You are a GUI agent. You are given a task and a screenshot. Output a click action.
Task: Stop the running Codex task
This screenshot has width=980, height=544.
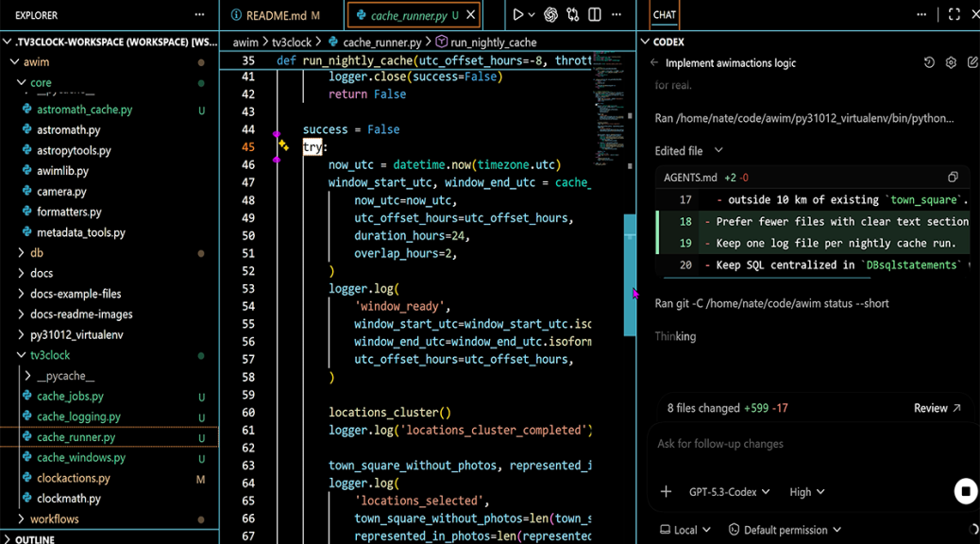coord(964,491)
